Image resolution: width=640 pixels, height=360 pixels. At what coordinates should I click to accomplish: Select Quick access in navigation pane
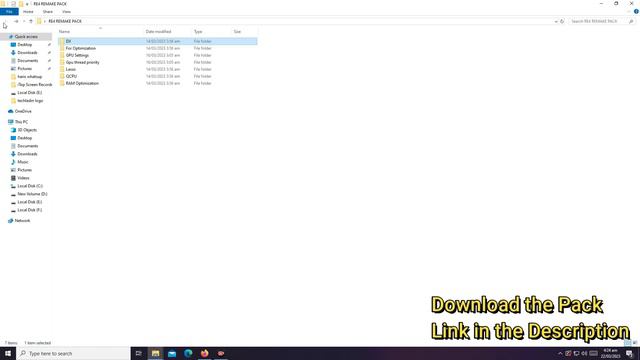coord(25,37)
